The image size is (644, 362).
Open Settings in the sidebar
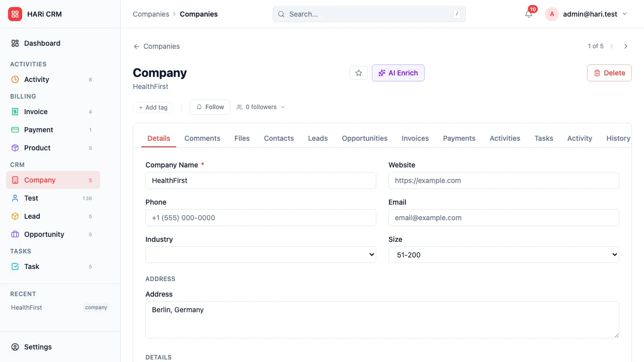point(38,347)
